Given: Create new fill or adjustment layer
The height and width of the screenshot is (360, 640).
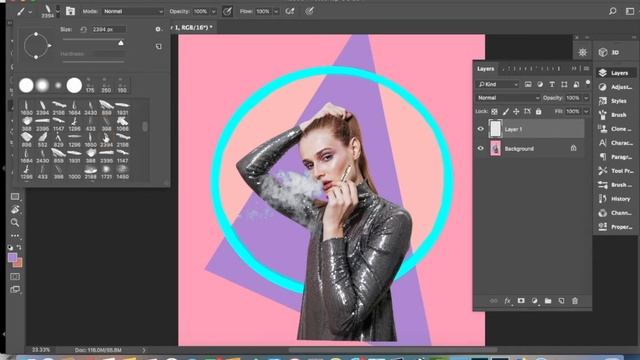Looking at the screenshot, I should pos(534,301).
